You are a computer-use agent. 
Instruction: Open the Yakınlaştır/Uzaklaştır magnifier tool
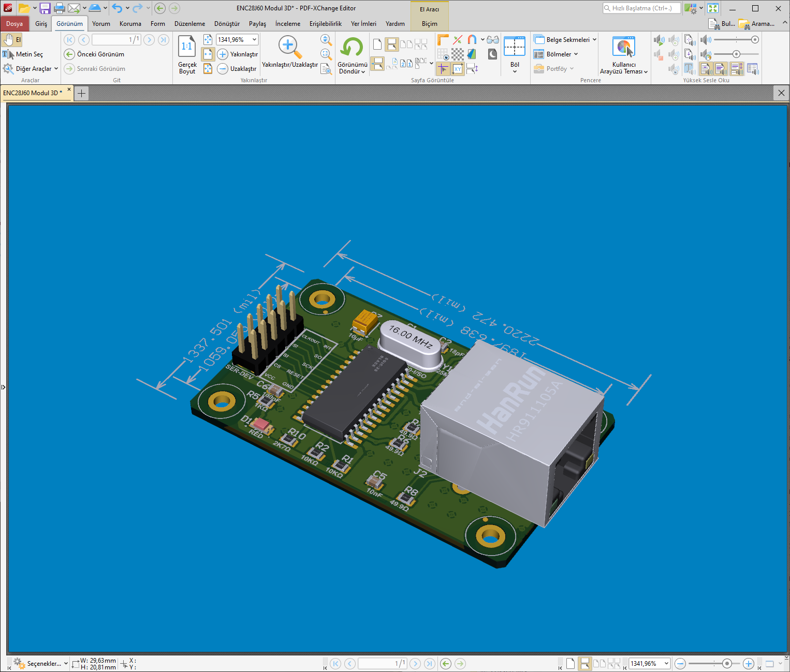(289, 46)
